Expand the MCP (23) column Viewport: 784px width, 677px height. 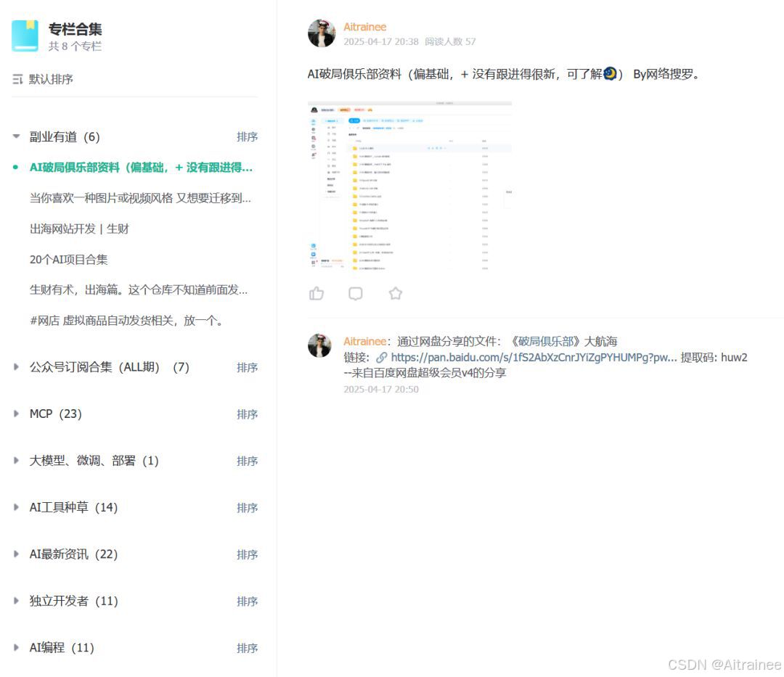coord(17,414)
